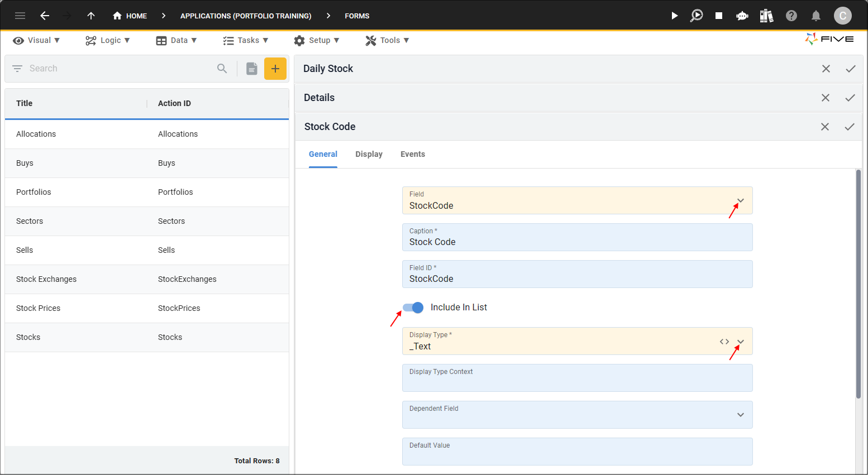Viewport: 868px width, 475px height.
Task: Select the Portfolios form row
Action: (147, 192)
